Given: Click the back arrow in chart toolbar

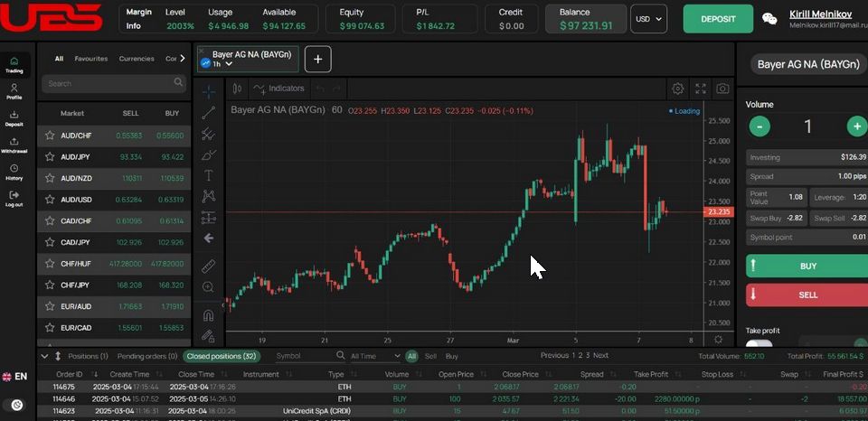Looking at the screenshot, I should pos(209,238).
